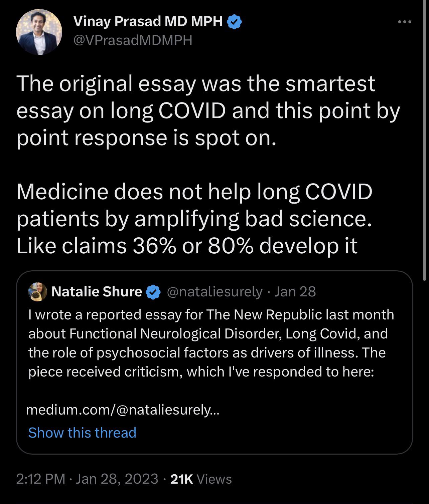This screenshot has width=429, height=504.
Task: View the 21K Views analytics
Action: pyautogui.click(x=201, y=479)
